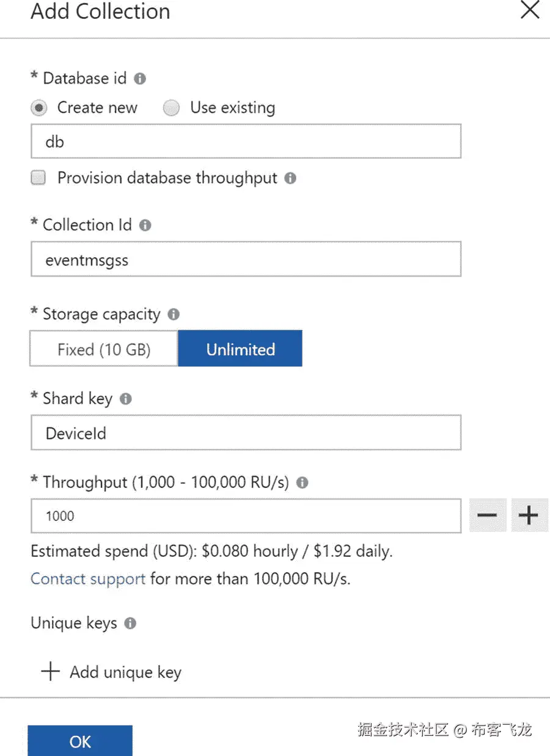
Task: Click the Collection Id input field
Action: 246,260
